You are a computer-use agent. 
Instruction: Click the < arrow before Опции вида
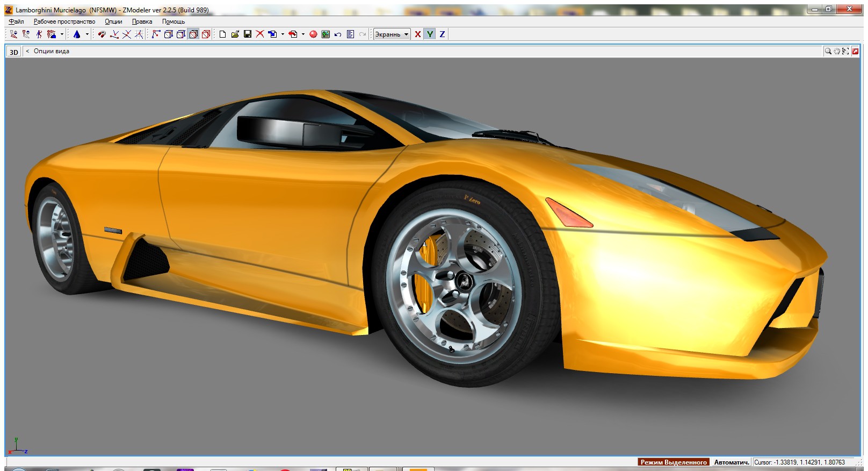(27, 51)
